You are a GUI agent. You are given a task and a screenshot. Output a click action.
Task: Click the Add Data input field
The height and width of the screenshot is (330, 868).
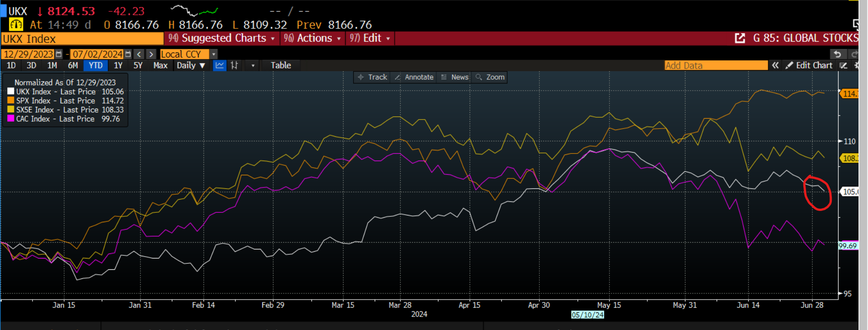point(716,66)
